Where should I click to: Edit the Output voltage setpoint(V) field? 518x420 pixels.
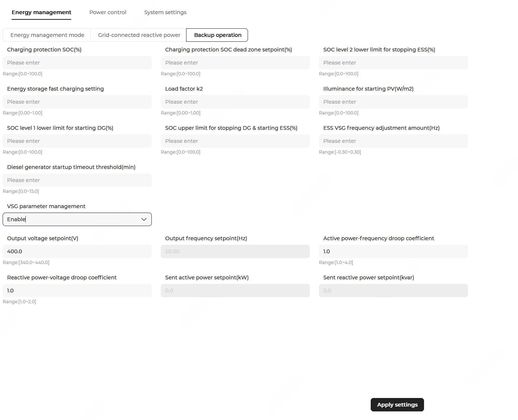(x=77, y=251)
